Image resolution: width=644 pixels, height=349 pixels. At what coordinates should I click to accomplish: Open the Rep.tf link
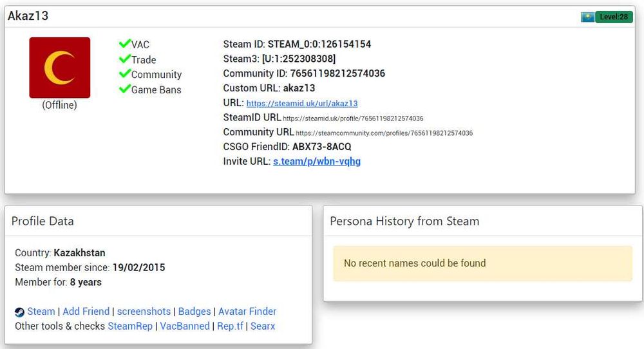[x=230, y=326]
